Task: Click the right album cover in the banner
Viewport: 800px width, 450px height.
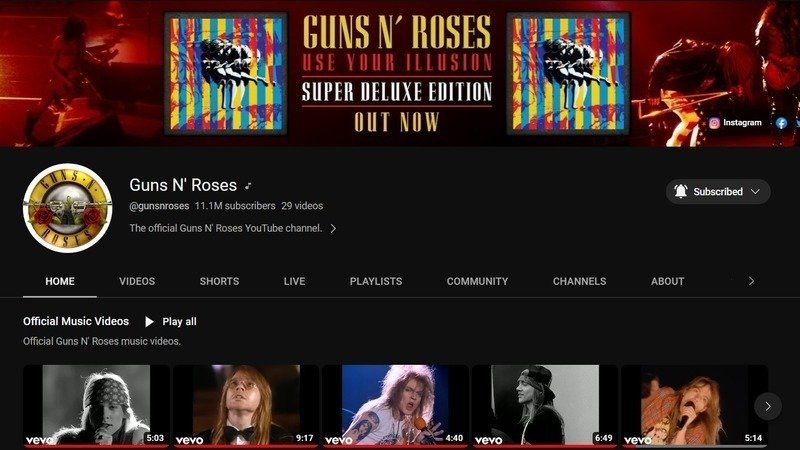Action: (568, 74)
